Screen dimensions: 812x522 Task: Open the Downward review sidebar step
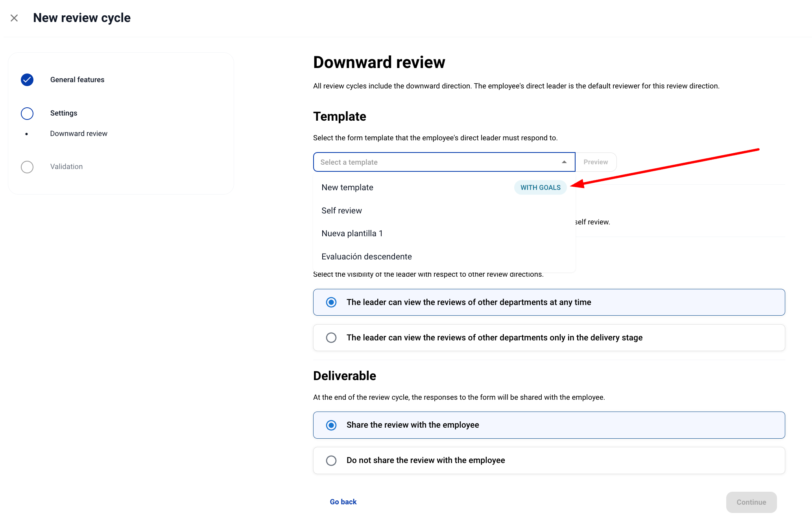(x=79, y=134)
